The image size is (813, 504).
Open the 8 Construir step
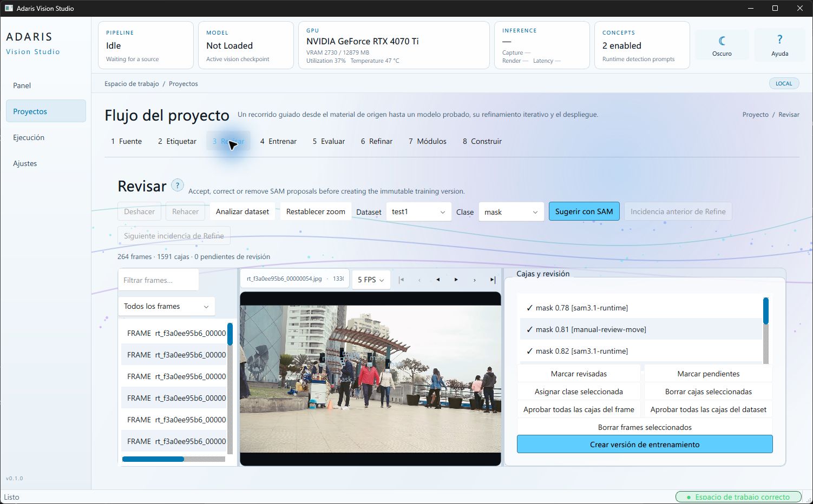point(482,141)
